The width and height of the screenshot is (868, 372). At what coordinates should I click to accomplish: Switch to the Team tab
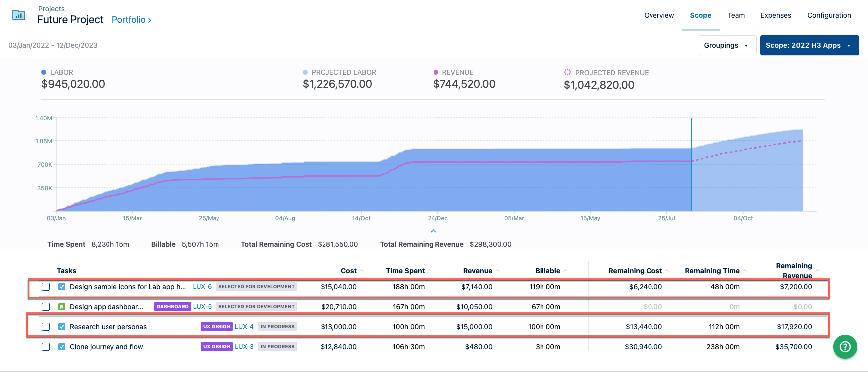point(736,15)
